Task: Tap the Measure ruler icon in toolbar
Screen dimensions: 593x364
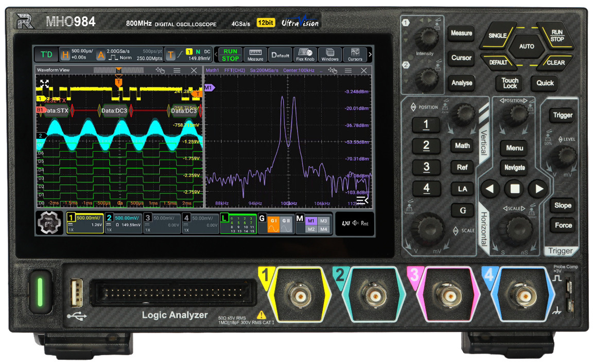Action: (x=255, y=54)
